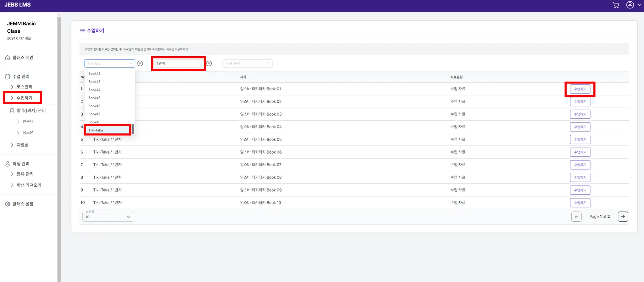Click the JEBS LMS logo
The image size is (644, 282).
tap(18, 5)
